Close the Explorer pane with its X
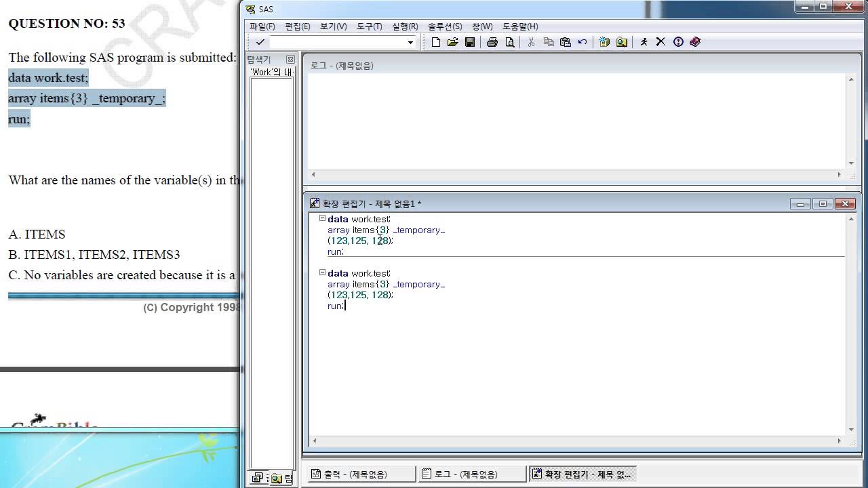Screen dimensions: 868x488 [290, 60]
